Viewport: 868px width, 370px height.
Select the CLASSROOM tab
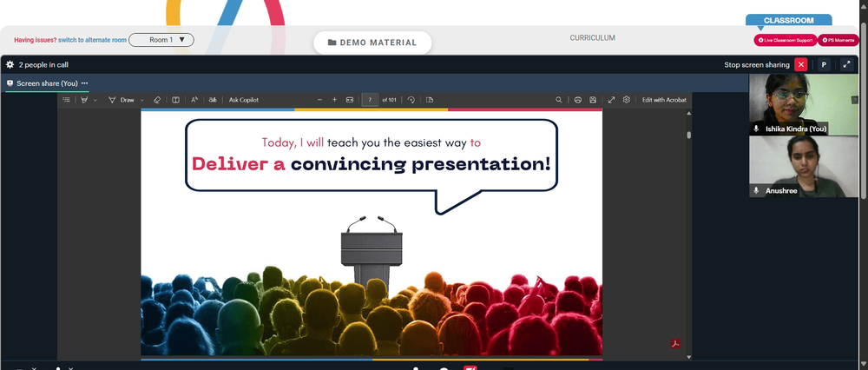(788, 21)
